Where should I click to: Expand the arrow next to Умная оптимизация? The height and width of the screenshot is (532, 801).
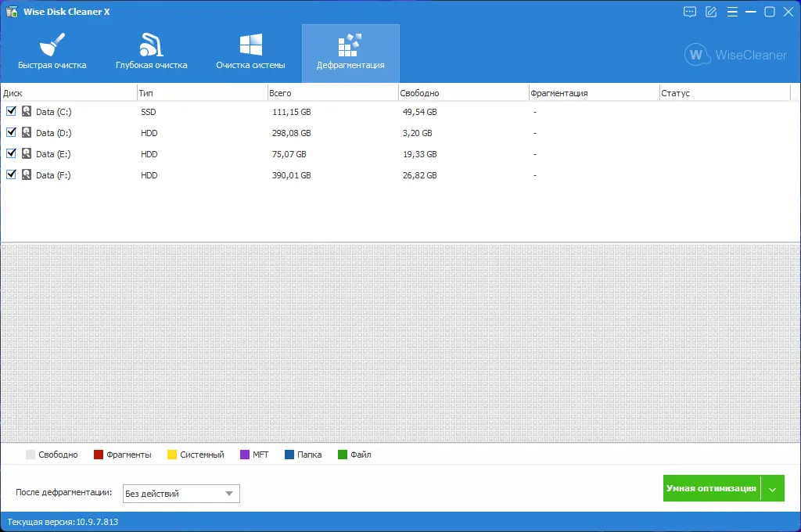(x=773, y=488)
